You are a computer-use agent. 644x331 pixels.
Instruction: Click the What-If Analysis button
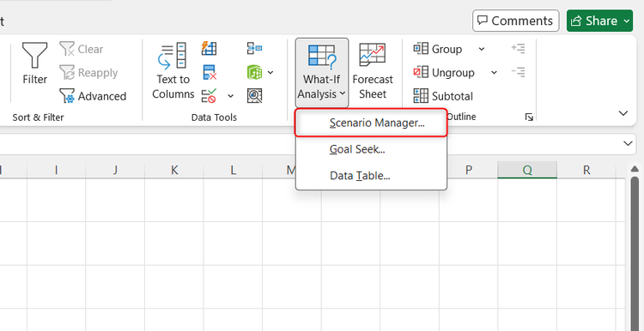(x=322, y=72)
